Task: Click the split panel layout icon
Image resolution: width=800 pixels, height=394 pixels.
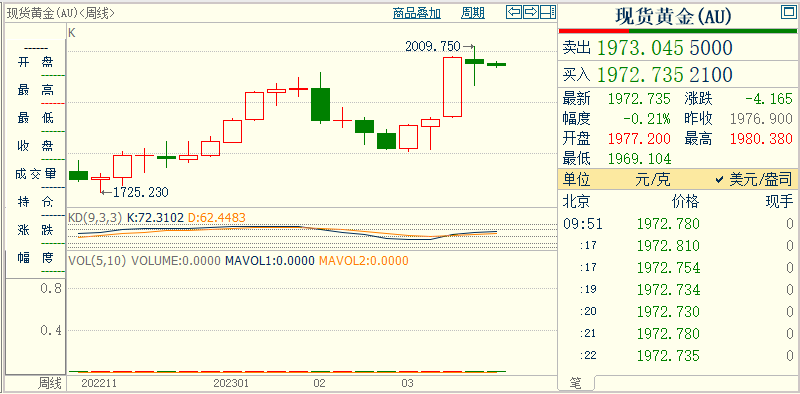Action: 548,12
